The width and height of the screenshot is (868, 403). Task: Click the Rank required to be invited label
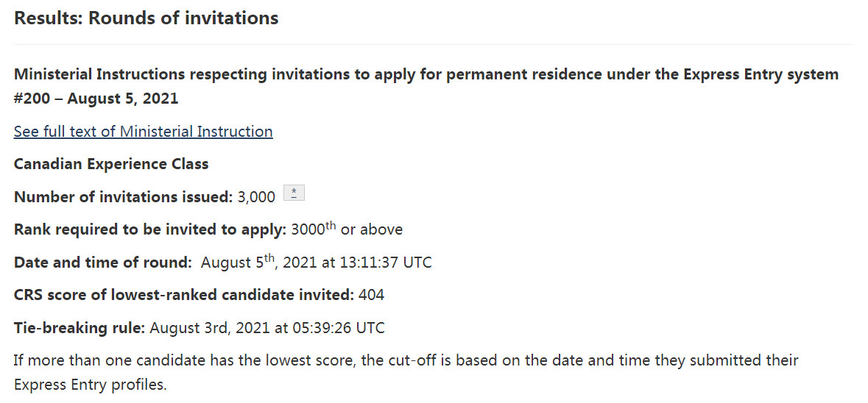pyautogui.click(x=149, y=229)
